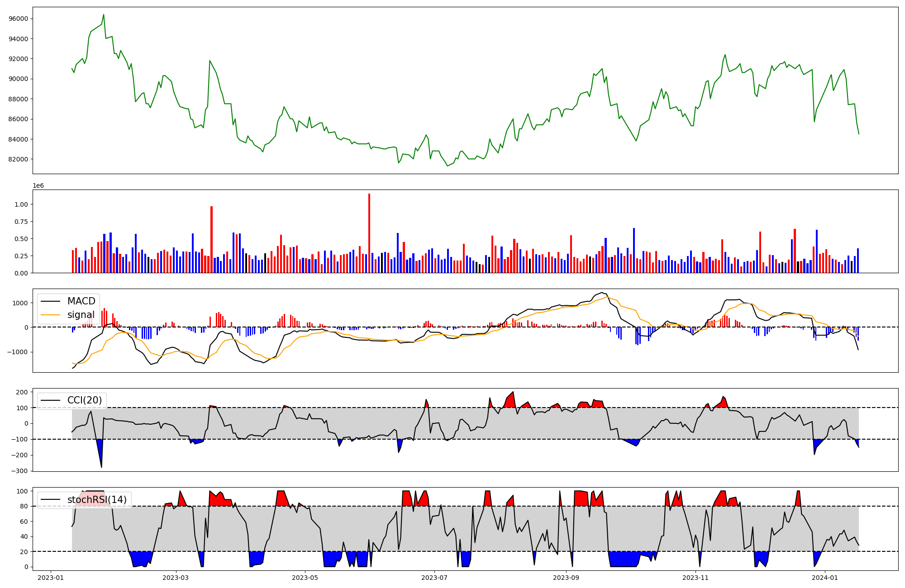Select the 90000 price axis label
The image size is (905, 588).
tap(19, 79)
